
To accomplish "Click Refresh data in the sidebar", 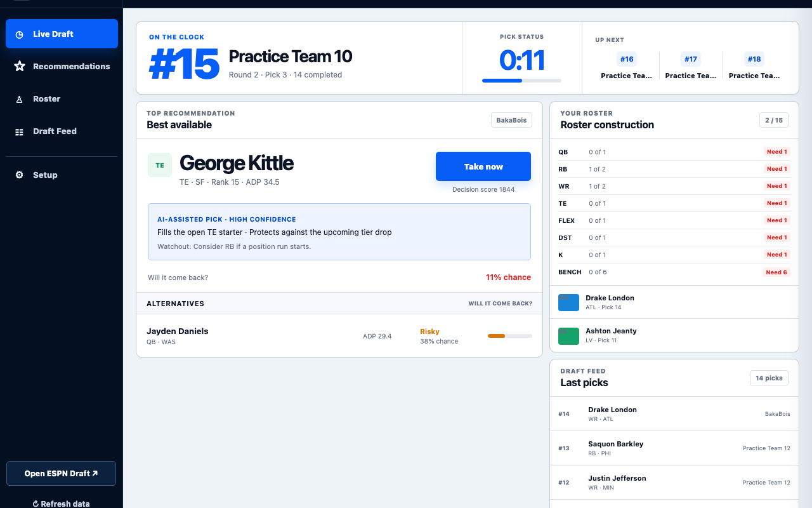I will coord(61,504).
